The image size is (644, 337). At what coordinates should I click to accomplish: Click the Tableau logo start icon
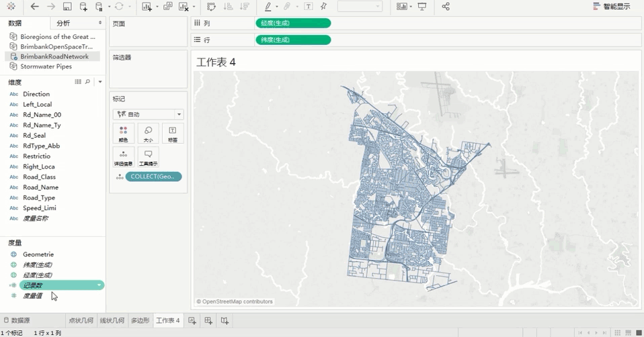point(11,7)
